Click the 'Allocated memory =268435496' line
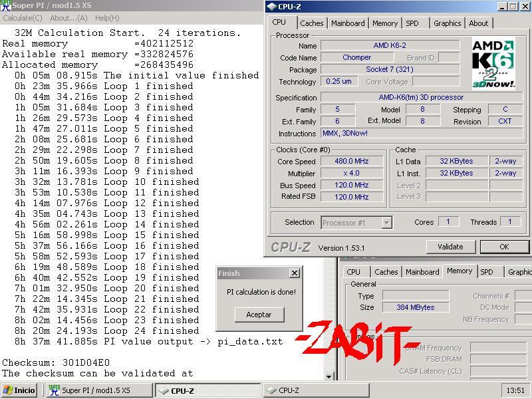The width and height of the screenshot is (532, 399). pyautogui.click(x=98, y=65)
